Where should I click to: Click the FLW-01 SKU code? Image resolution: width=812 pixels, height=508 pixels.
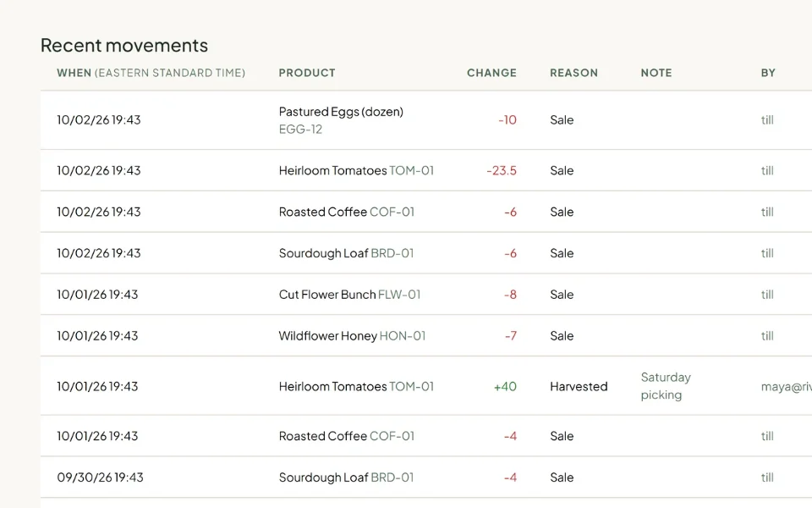click(399, 295)
